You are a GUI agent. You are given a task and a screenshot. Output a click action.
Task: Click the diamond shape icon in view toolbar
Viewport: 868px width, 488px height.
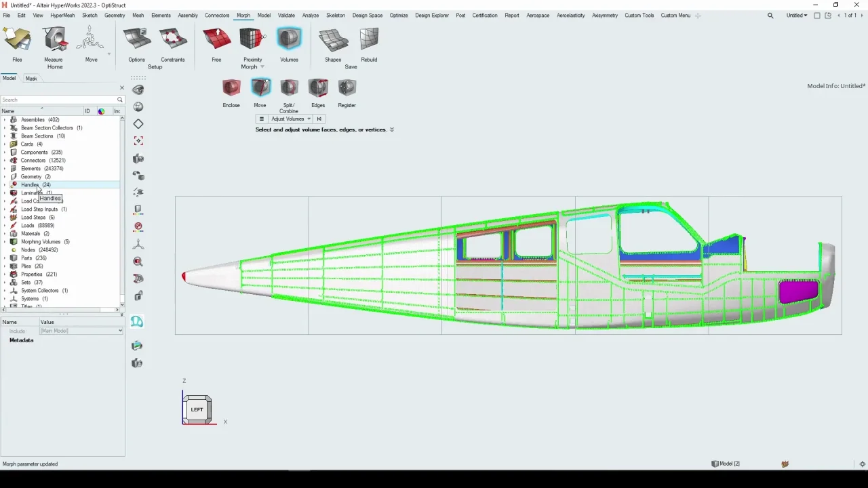(138, 124)
